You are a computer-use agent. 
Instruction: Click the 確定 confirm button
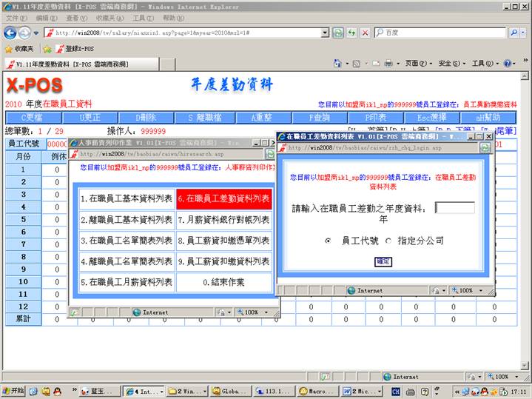coord(383,261)
